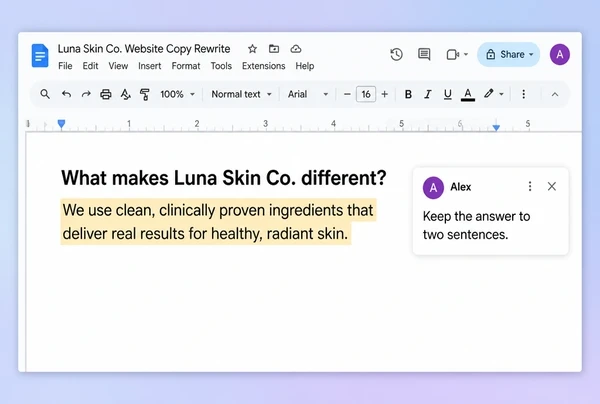Decrease the font size
Image resolution: width=600 pixels, height=404 pixels.
tap(347, 94)
